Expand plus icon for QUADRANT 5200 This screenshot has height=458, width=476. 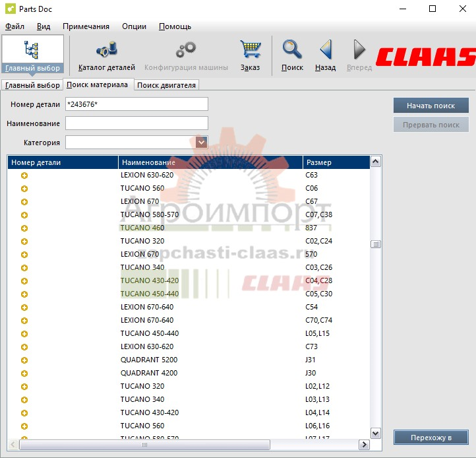24,360
